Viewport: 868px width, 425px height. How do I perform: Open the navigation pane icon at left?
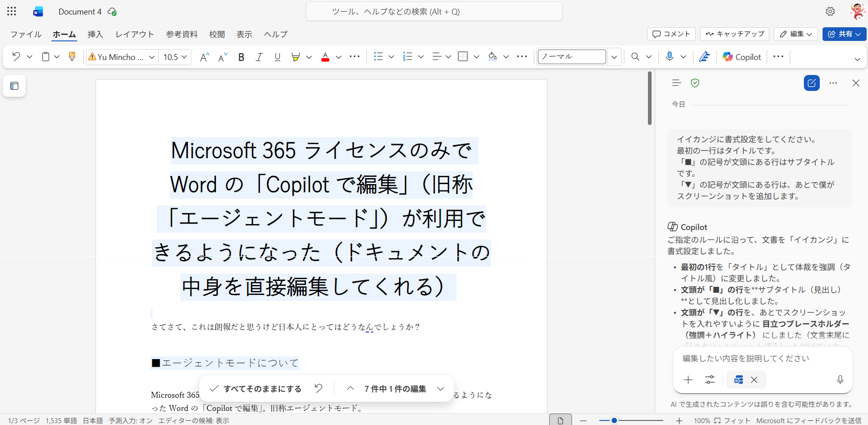pos(15,86)
